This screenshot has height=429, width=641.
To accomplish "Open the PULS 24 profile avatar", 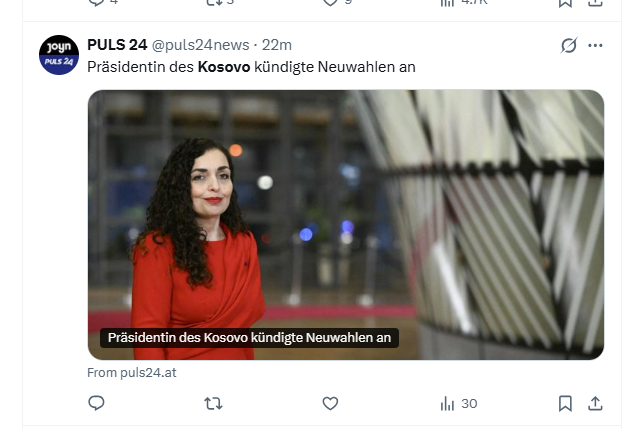I will (59, 55).
